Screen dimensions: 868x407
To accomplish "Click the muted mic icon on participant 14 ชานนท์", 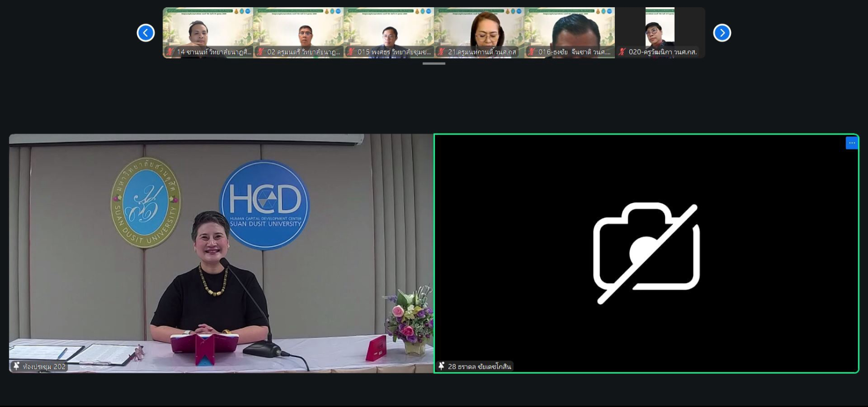I will (x=170, y=52).
